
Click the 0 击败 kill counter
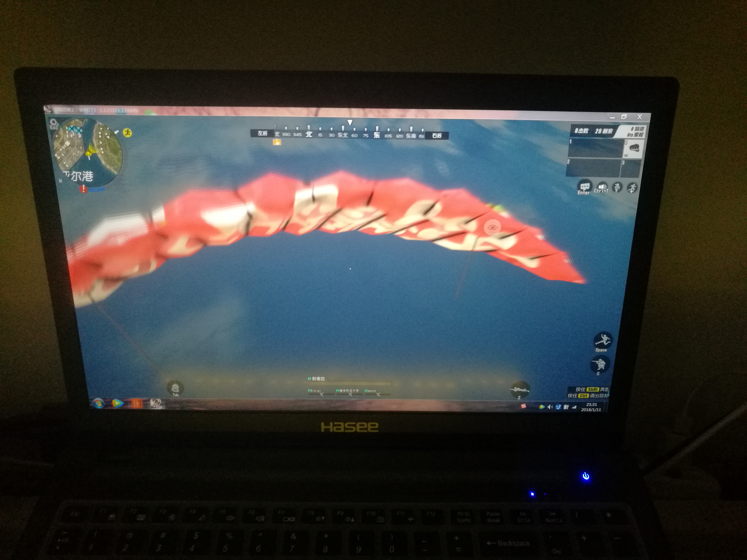582,131
